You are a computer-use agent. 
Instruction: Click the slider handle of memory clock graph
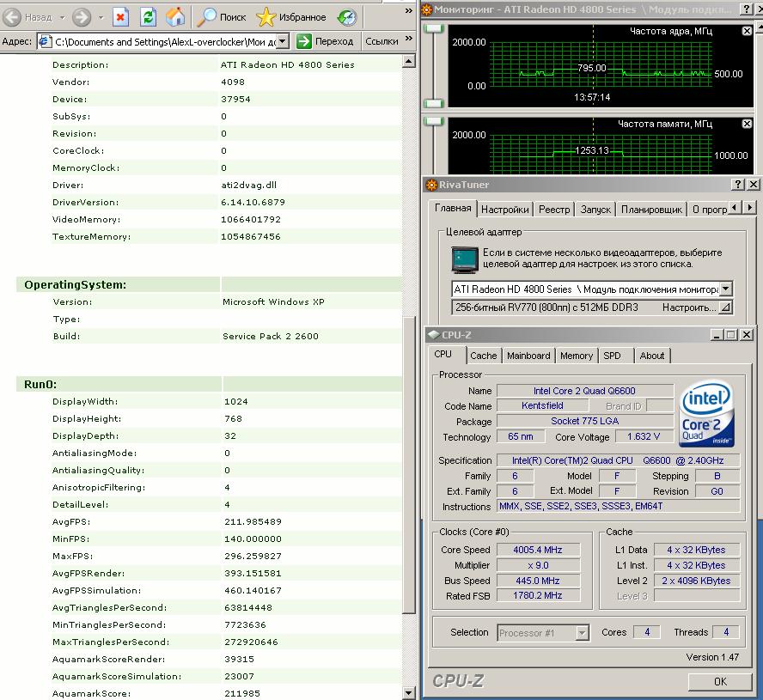pyautogui.click(x=434, y=121)
